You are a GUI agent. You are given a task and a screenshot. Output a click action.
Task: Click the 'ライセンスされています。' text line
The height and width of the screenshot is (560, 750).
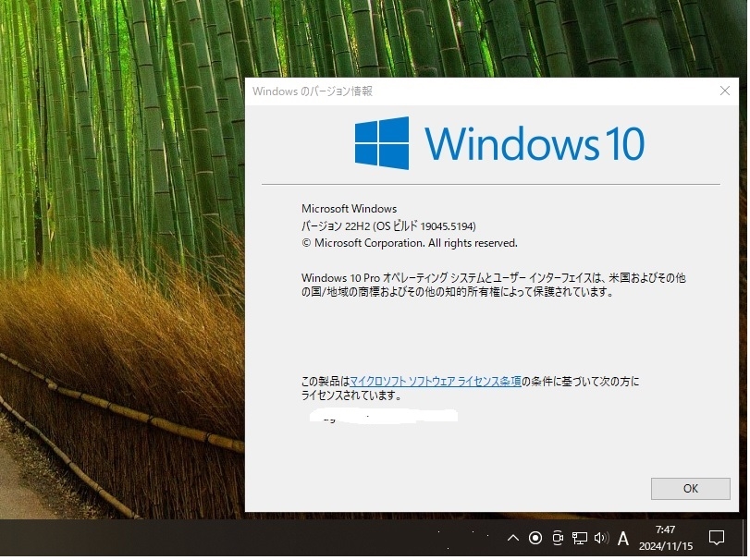coord(351,396)
